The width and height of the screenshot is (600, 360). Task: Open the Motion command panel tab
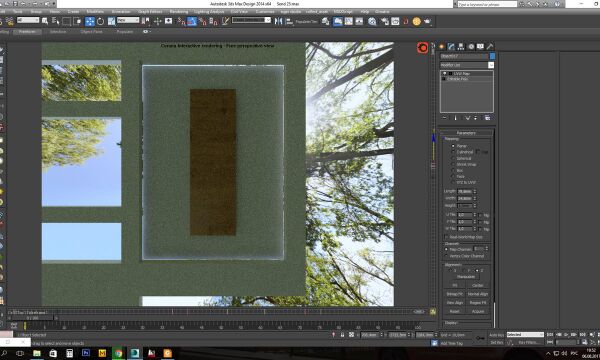pos(471,46)
